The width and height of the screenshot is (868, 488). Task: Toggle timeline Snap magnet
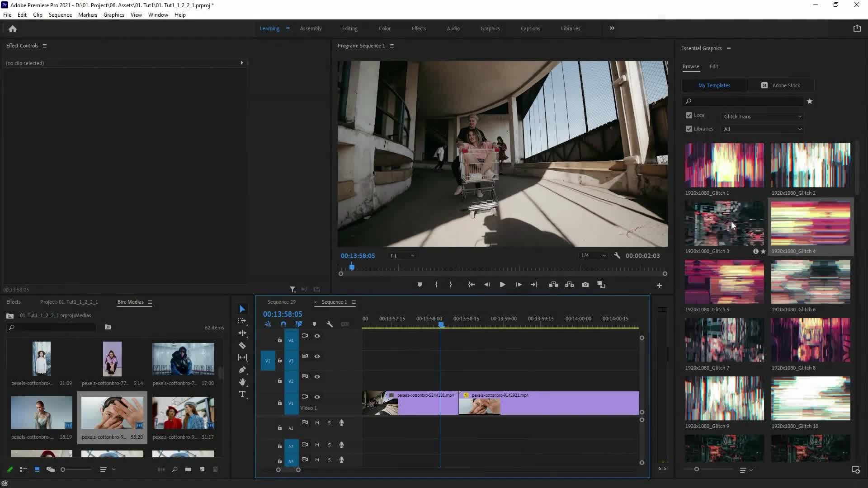point(283,324)
